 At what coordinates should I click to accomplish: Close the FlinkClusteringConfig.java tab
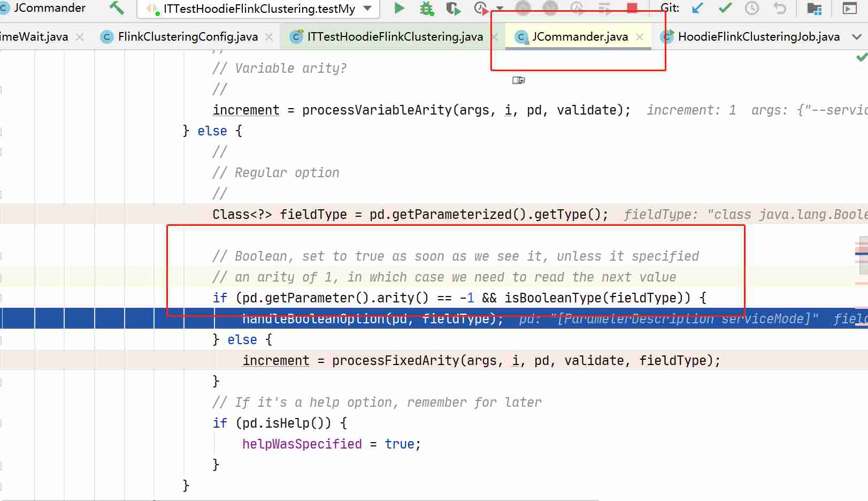coord(269,37)
